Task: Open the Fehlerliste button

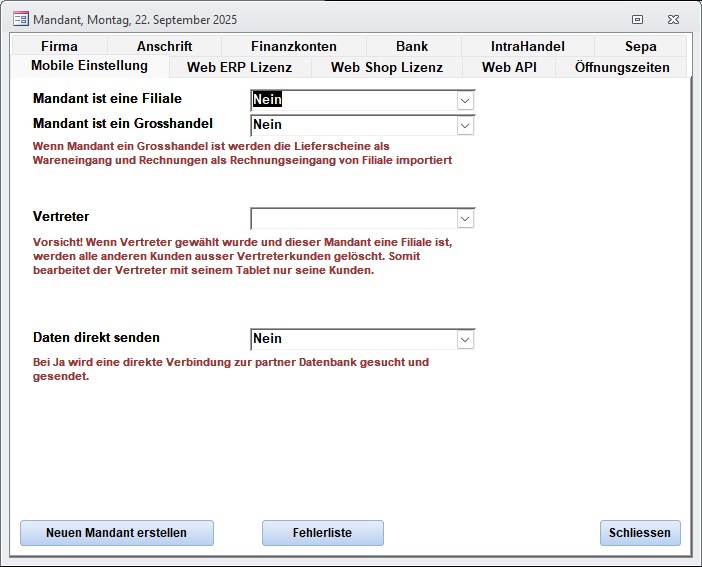Action: click(x=322, y=533)
